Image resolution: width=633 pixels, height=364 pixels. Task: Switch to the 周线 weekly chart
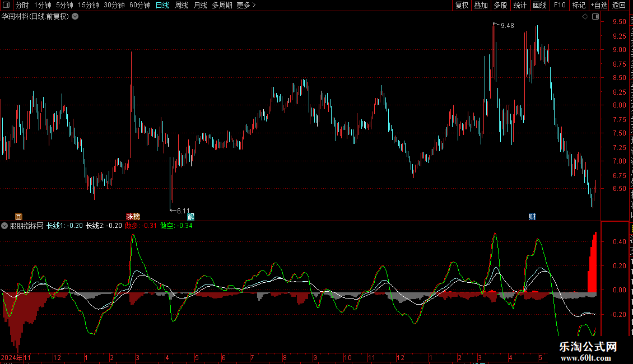181,5
